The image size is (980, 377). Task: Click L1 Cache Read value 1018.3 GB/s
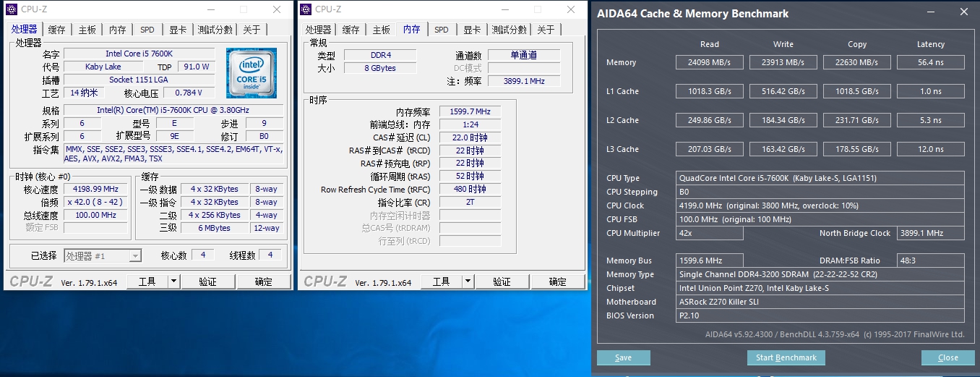click(709, 91)
